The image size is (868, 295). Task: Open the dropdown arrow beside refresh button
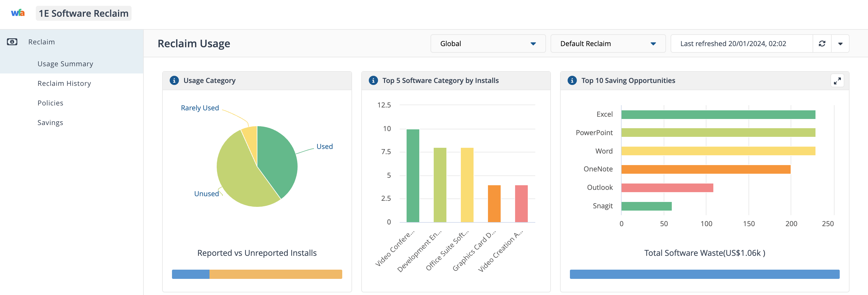click(x=840, y=44)
